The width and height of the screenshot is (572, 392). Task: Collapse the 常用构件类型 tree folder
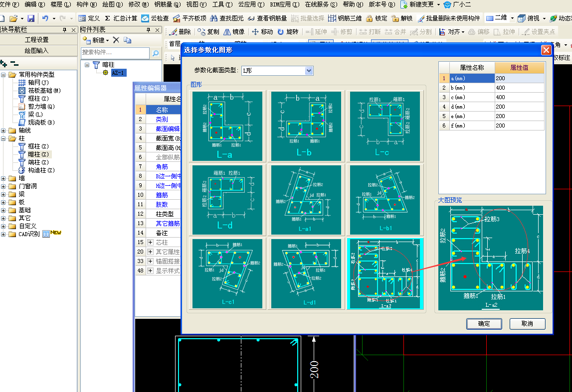point(3,75)
